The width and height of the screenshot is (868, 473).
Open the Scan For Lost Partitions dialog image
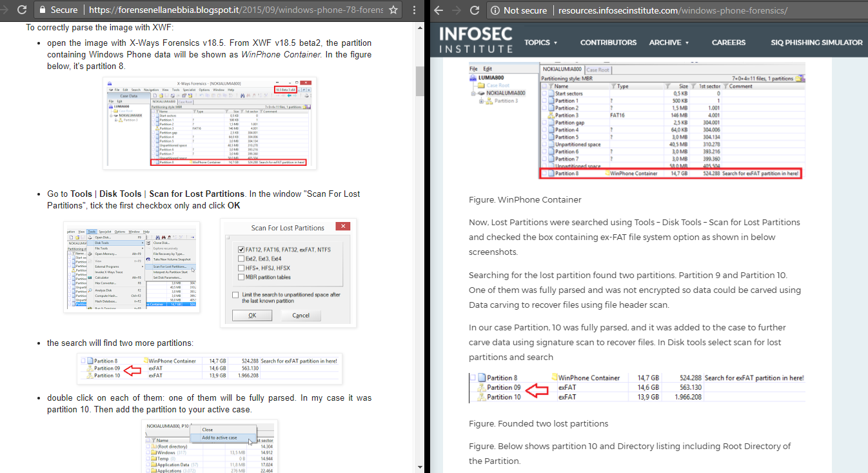pos(288,272)
